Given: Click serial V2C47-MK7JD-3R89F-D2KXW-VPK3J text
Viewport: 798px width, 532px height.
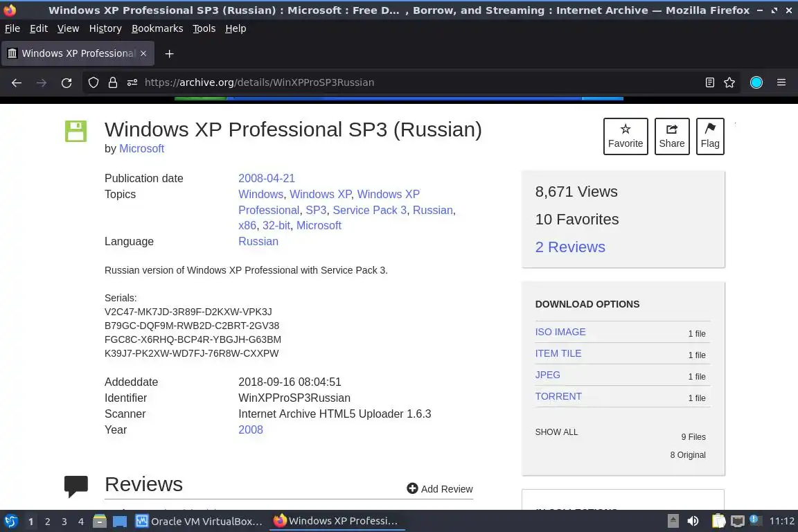Looking at the screenshot, I should 188,312.
